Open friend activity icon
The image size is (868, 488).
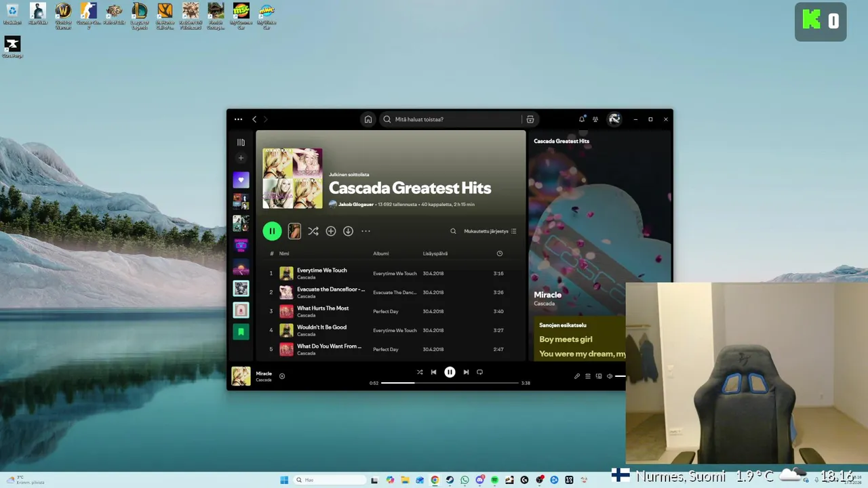[x=595, y=119]
